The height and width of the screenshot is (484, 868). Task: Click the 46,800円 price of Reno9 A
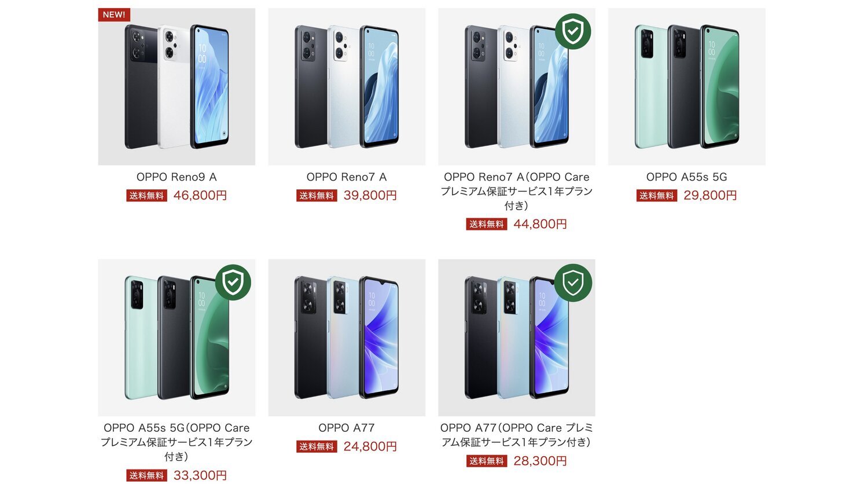coord(200,196)
